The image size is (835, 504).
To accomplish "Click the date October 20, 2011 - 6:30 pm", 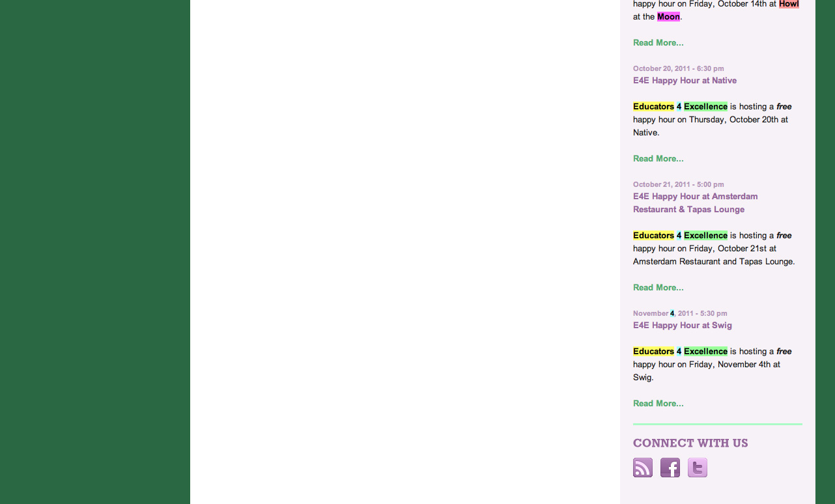I will [679, 68].
